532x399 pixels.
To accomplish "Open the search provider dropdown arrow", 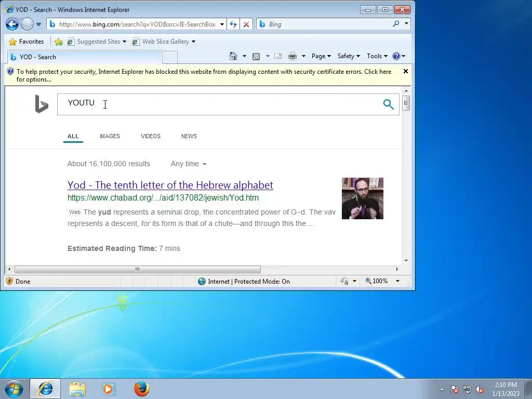I will 406,24.
